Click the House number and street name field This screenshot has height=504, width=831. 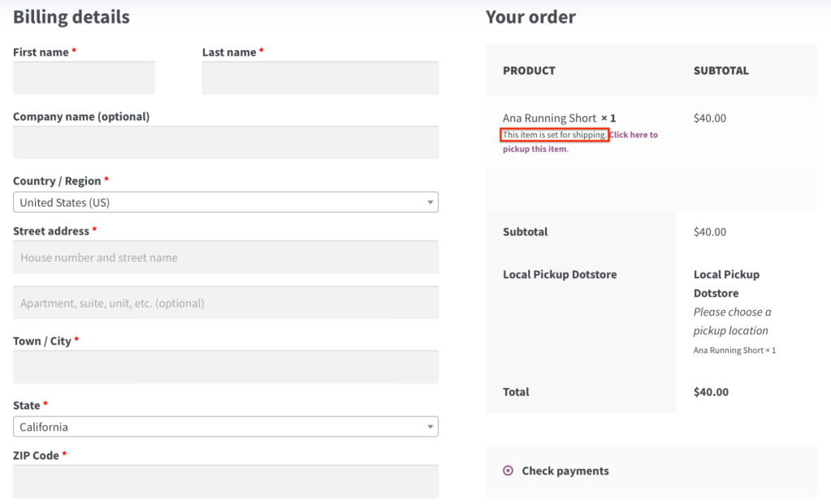(x=226, y=257)
